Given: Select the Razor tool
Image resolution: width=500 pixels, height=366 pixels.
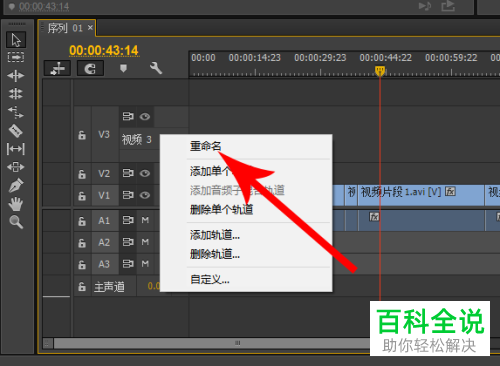Looking at the screenshot, I should [x=16, y=131].
